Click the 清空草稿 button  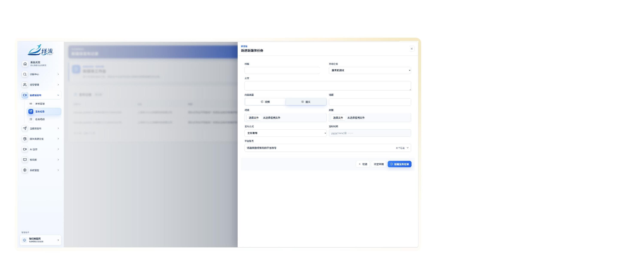pos(378,164)
